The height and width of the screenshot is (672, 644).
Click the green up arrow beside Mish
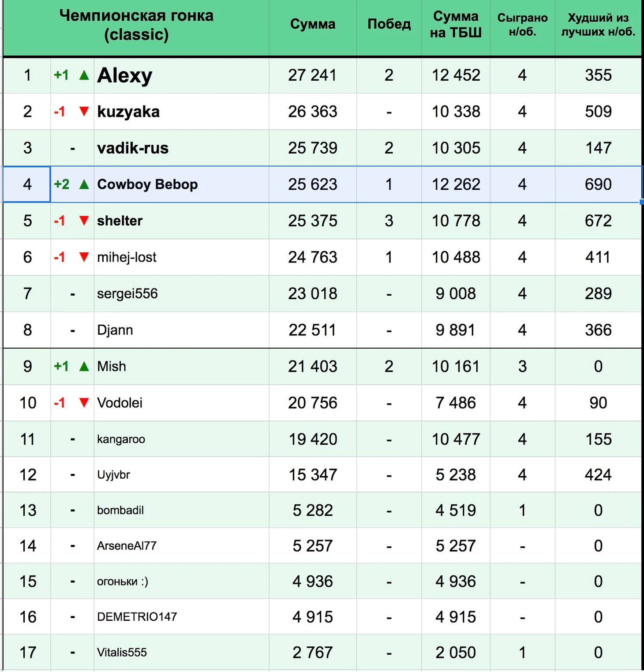84,366
